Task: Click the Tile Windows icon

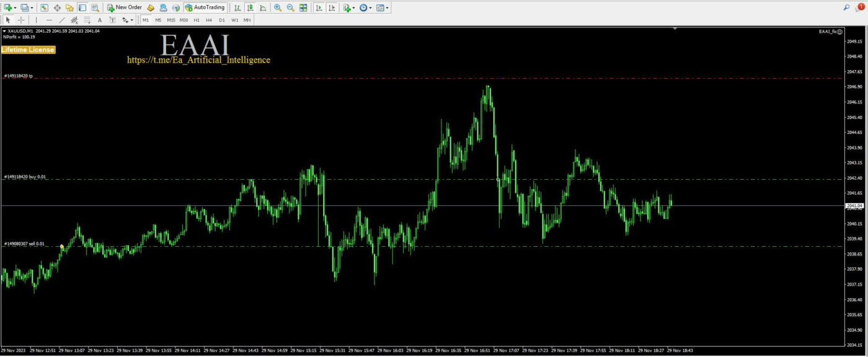Action: [303, 7]
